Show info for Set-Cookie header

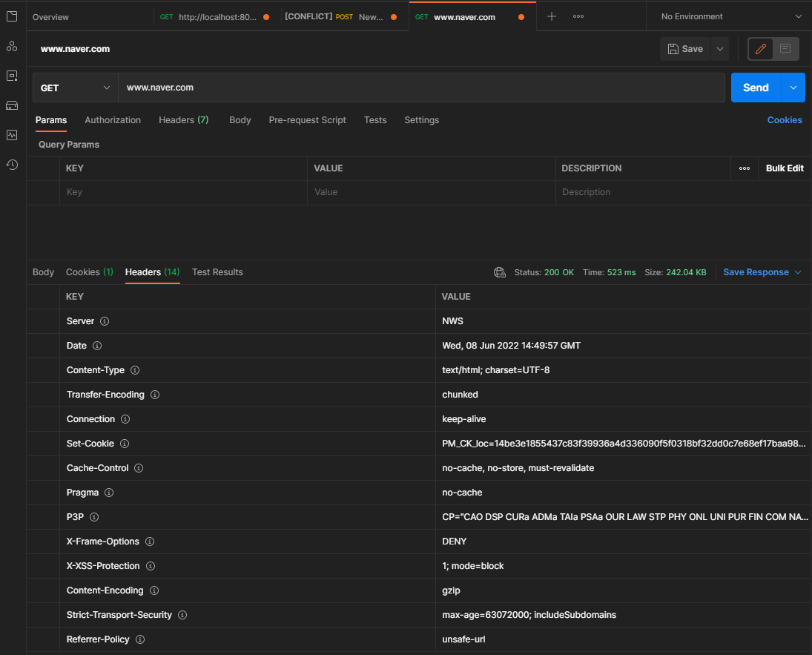(x=125, y=444)
